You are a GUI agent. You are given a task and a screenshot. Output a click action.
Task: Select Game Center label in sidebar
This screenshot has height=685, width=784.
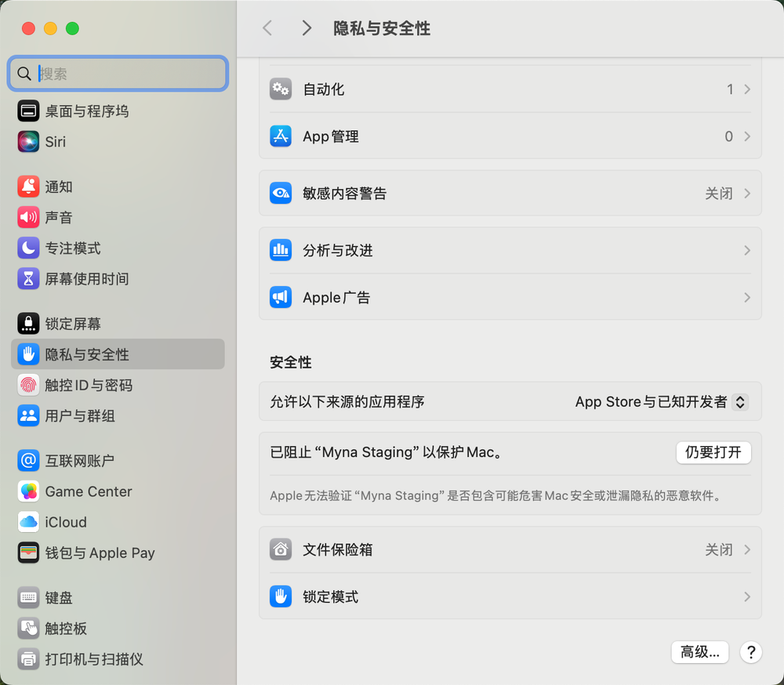coord(89,491)
